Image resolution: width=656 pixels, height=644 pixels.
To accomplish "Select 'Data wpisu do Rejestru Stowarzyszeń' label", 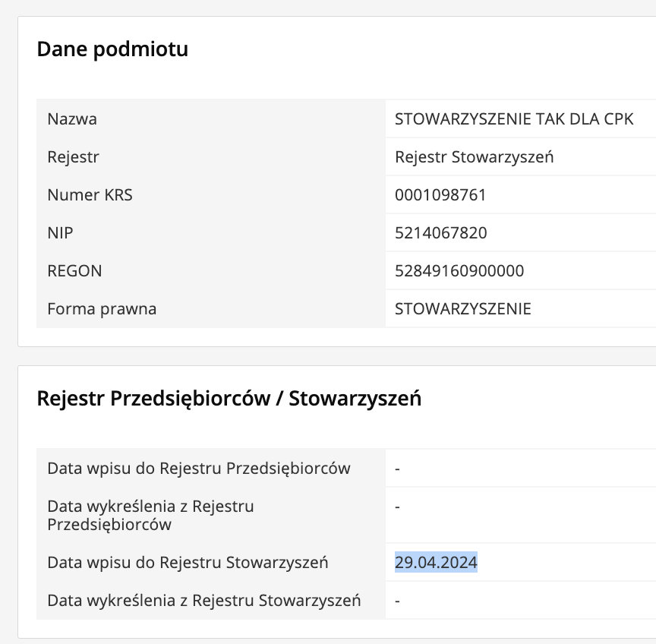I will click(x=188, y=563).
